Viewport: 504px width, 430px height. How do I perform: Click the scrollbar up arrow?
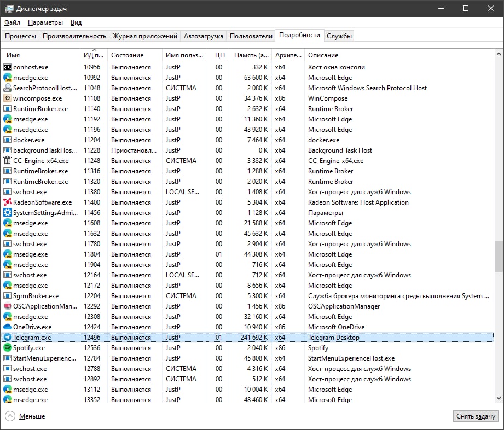pos(499,54)
